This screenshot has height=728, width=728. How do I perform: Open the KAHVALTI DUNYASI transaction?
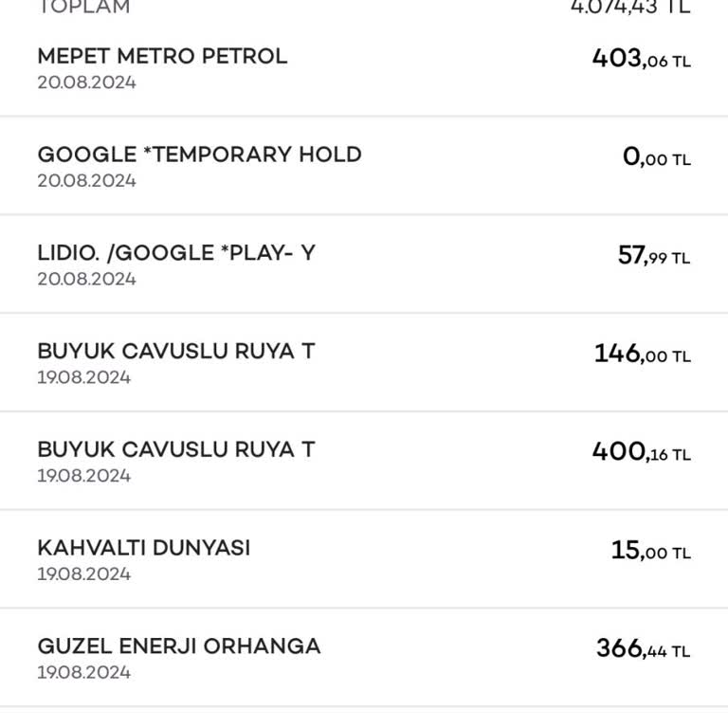pos(364,559)
